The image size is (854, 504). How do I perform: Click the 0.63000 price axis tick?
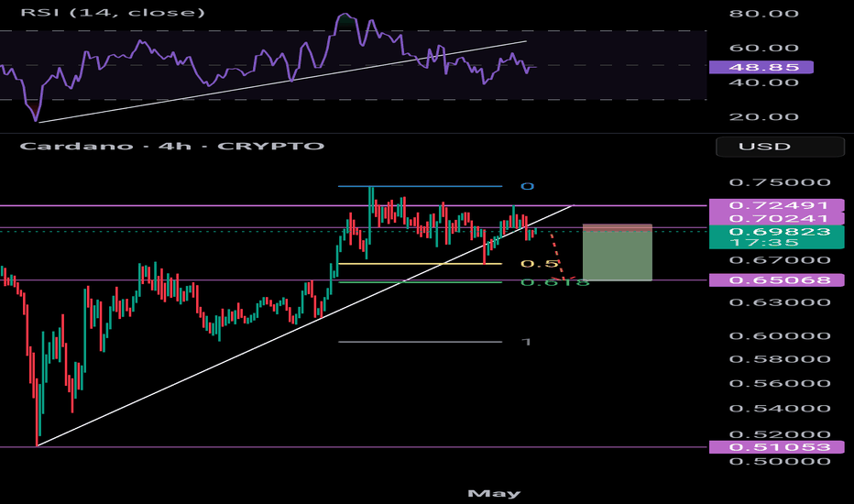click(780, 302)
